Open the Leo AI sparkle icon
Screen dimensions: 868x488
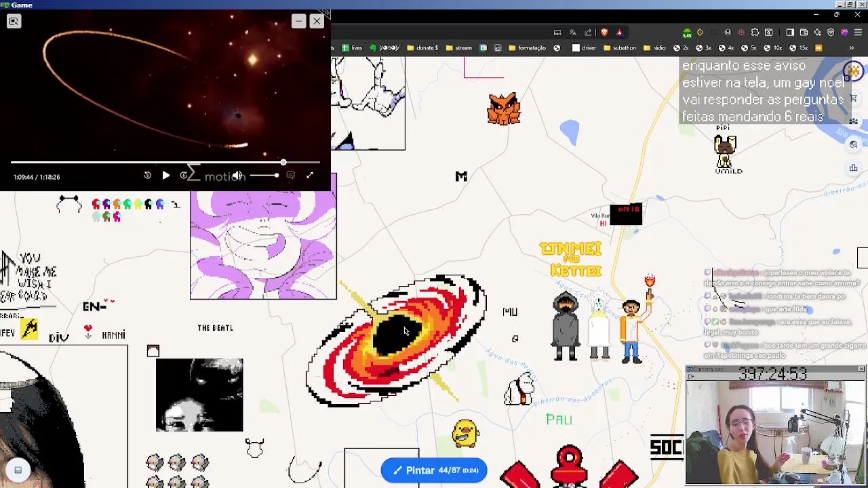817,32
